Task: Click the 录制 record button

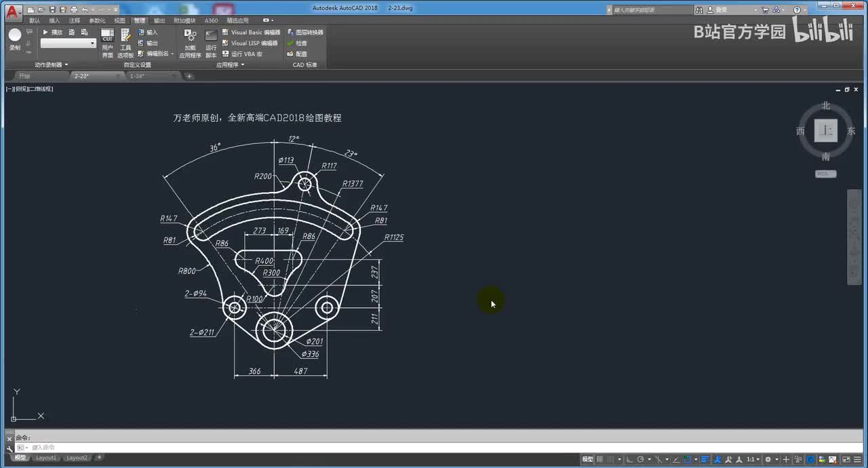Action: tap(15, 40)
